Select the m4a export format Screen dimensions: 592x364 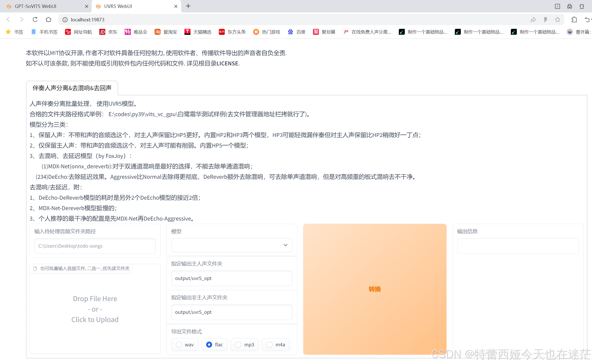270,345
